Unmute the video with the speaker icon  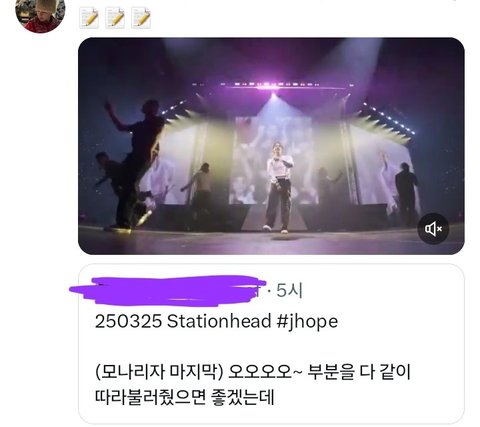pos(433,229)
